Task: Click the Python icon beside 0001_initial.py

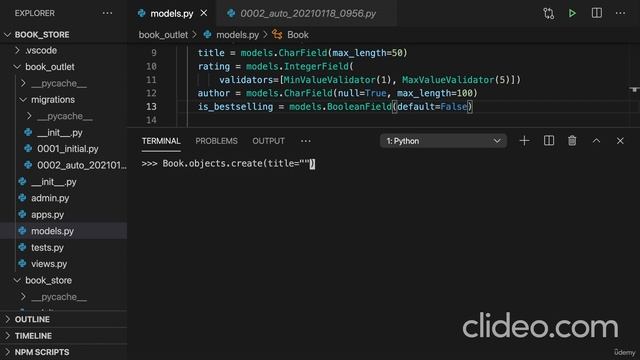Action: click(28, 149)
